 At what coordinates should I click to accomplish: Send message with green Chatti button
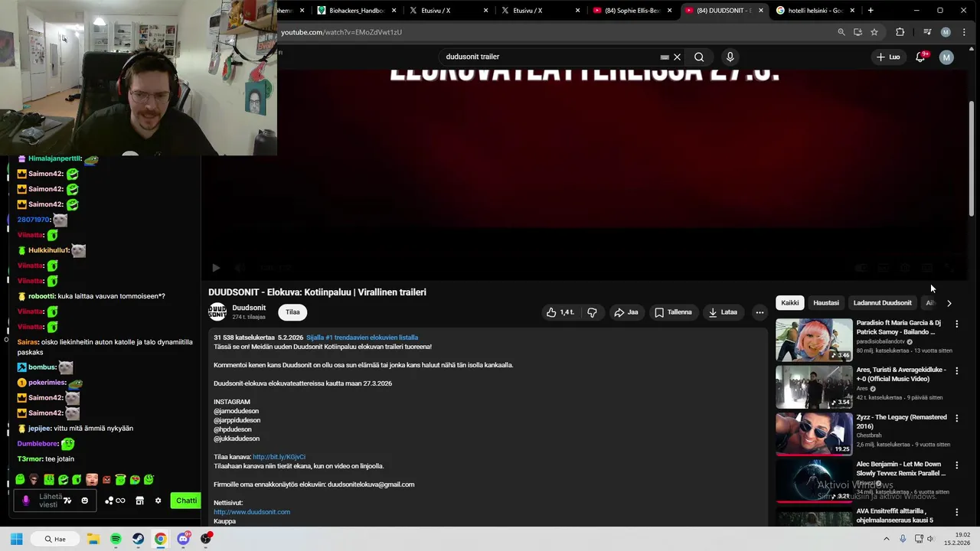(x=186, y=500)
